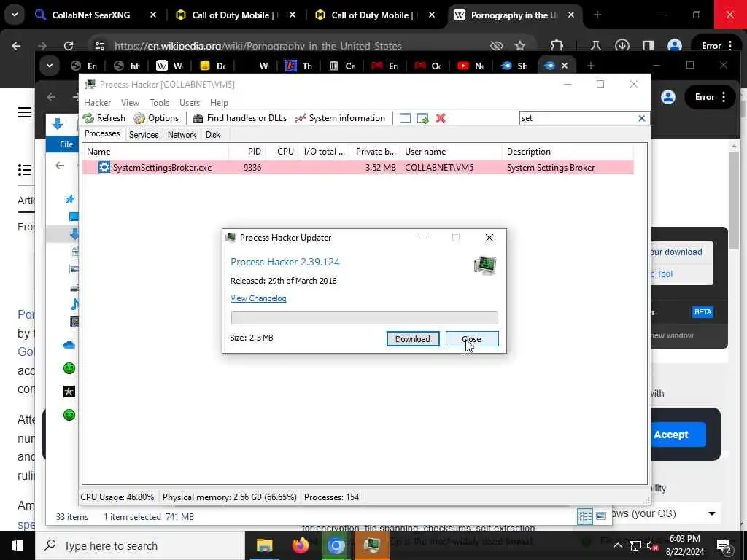The image size is (747, 560).
Task: Open File Explorer from the taskbar
Action: coord(264,545)
